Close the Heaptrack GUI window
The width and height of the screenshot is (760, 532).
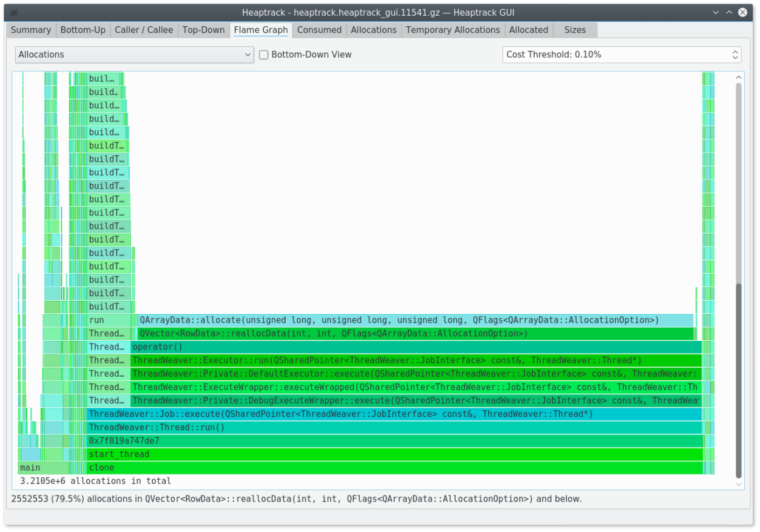pos(742,12)
